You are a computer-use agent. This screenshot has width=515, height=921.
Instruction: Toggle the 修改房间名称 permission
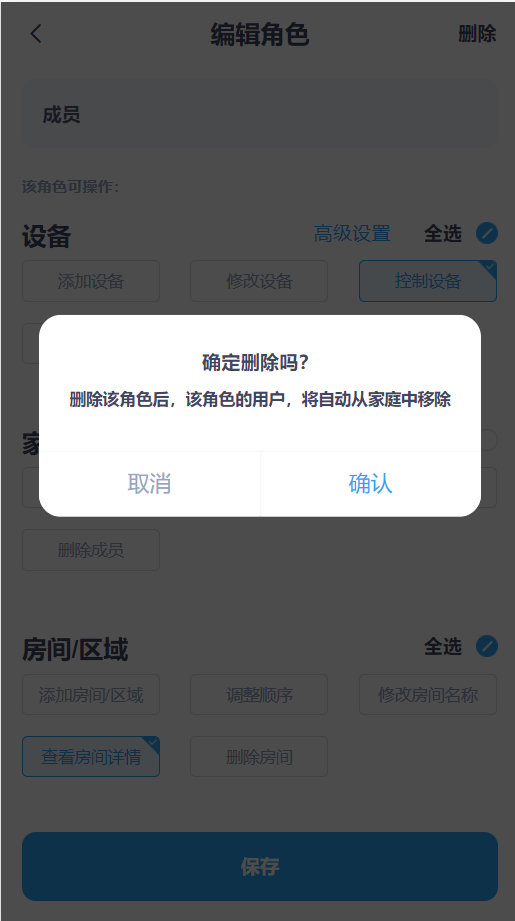point(428,695)
